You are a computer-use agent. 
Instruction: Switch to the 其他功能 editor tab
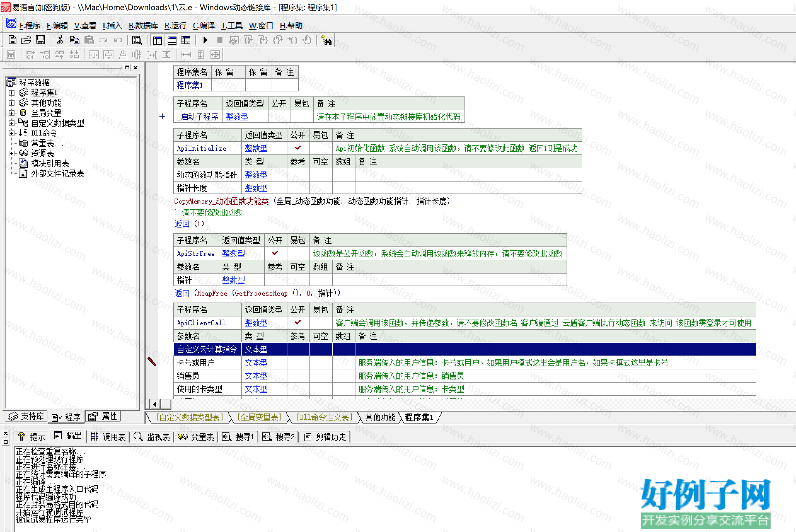(380, 417)
